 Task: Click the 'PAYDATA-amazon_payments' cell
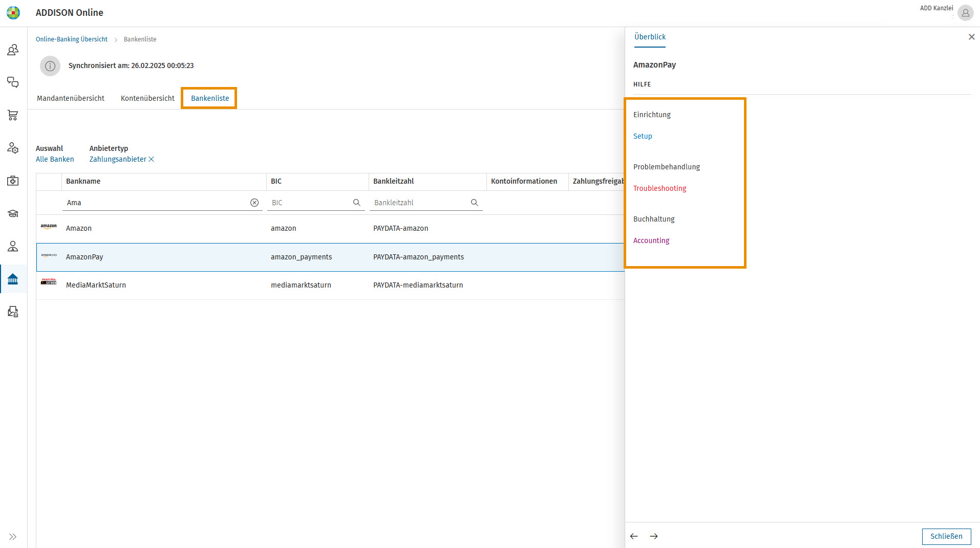418,257
